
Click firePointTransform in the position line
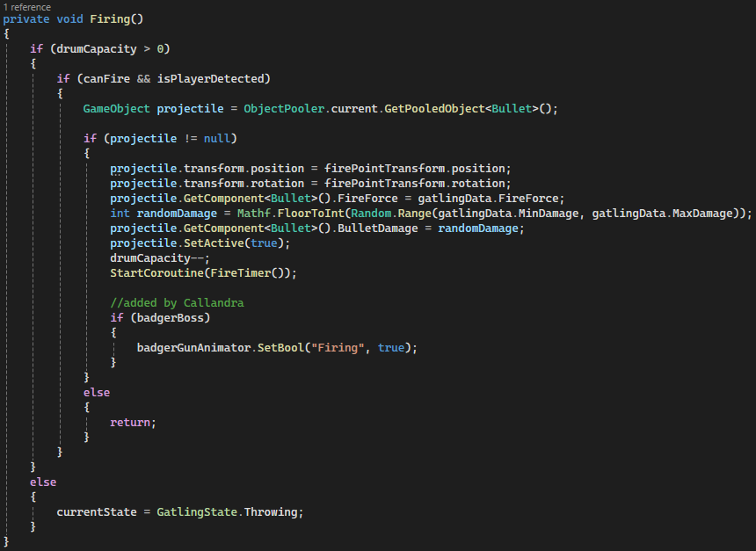[x=384, y=169]
